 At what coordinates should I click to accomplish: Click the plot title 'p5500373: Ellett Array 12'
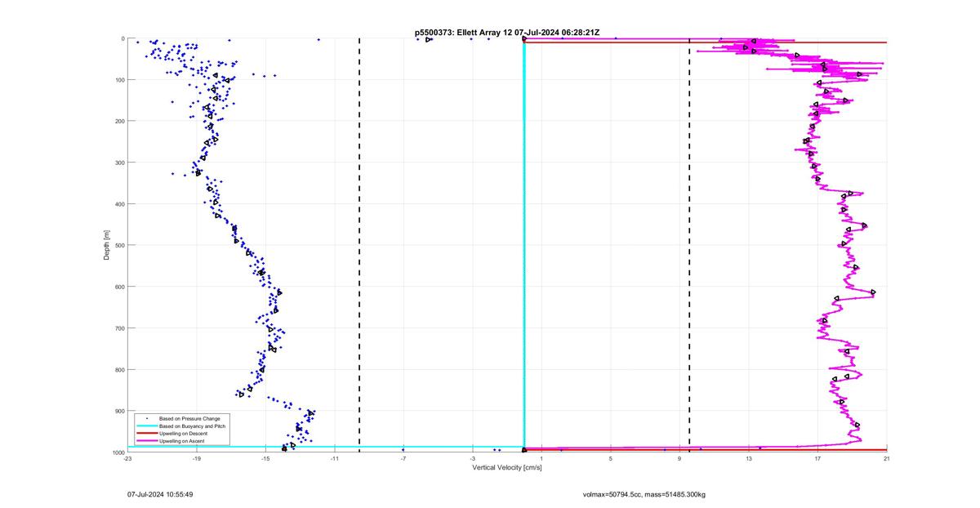(x=463, y=33)
